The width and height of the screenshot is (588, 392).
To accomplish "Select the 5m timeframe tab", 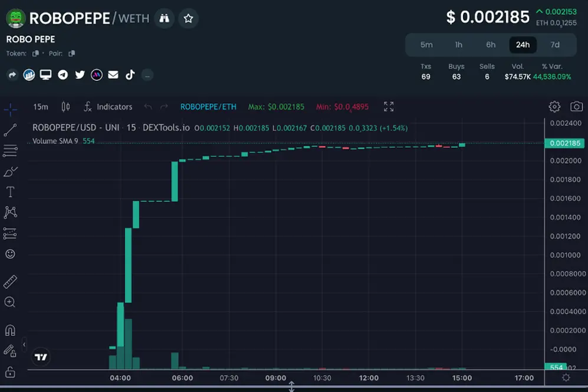I will pos(426,45).
